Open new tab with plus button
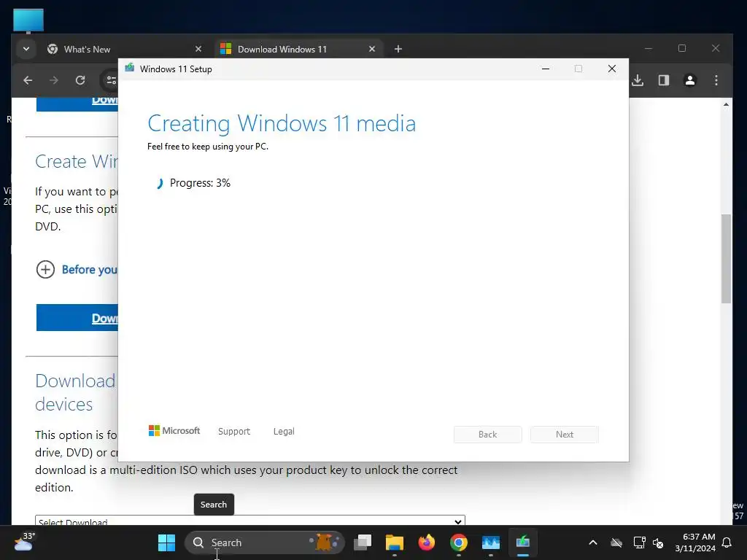 (398, 49)
